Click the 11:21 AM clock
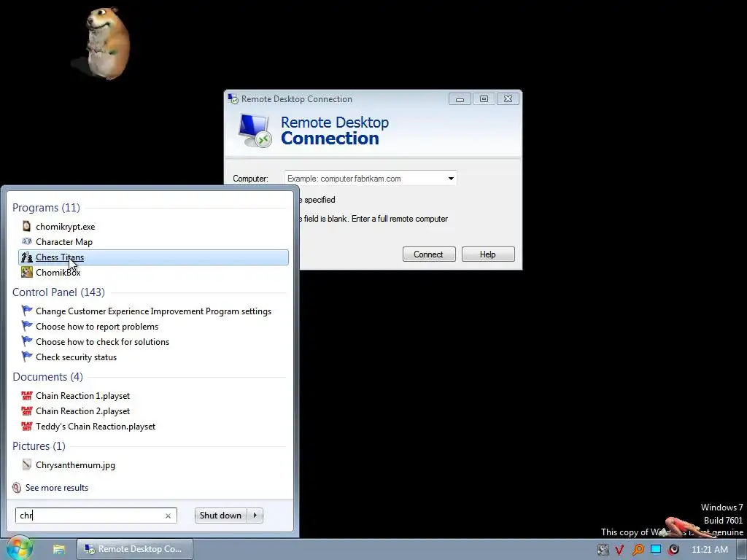 pos(710,550)
